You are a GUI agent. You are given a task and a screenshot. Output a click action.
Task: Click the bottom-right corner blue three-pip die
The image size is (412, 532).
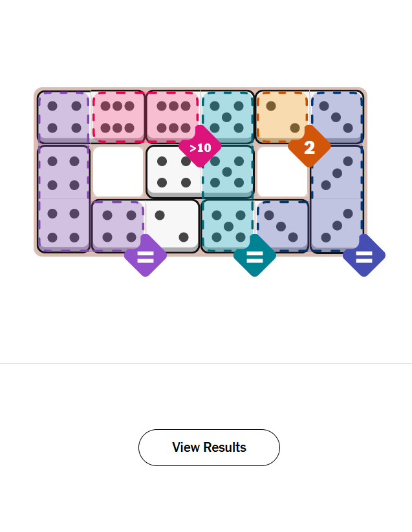[x=336, y=226]
